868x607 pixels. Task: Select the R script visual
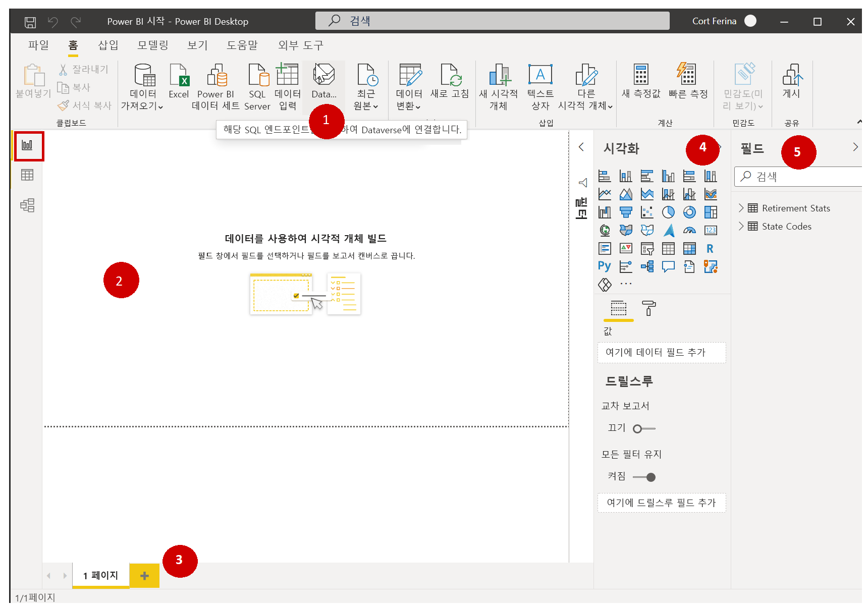(x=711, y=249)
